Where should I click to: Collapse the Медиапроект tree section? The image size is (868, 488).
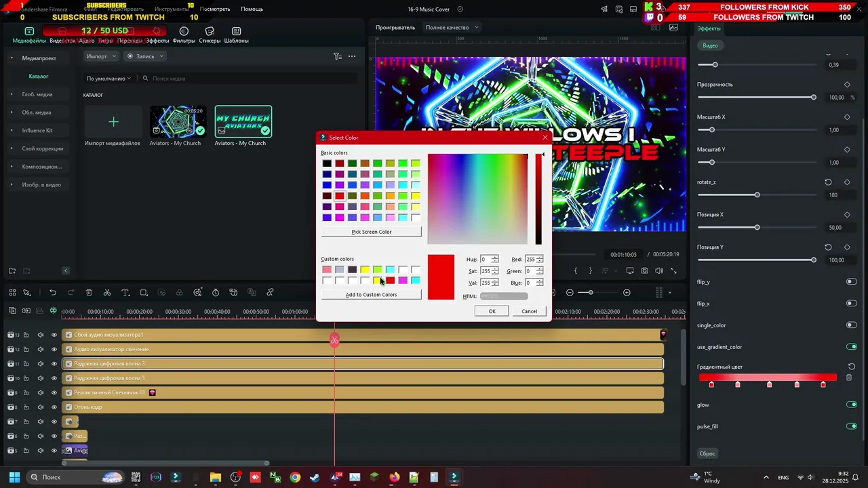(12, 58)
